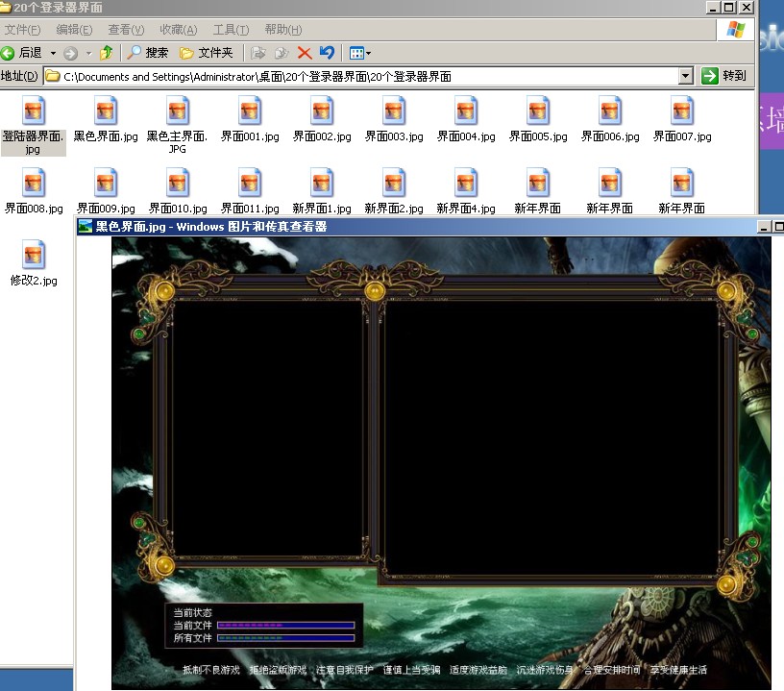Expand the address bar dropdown arrow
784x691 pixels.
pyautogui.click(x=685, y=76)
